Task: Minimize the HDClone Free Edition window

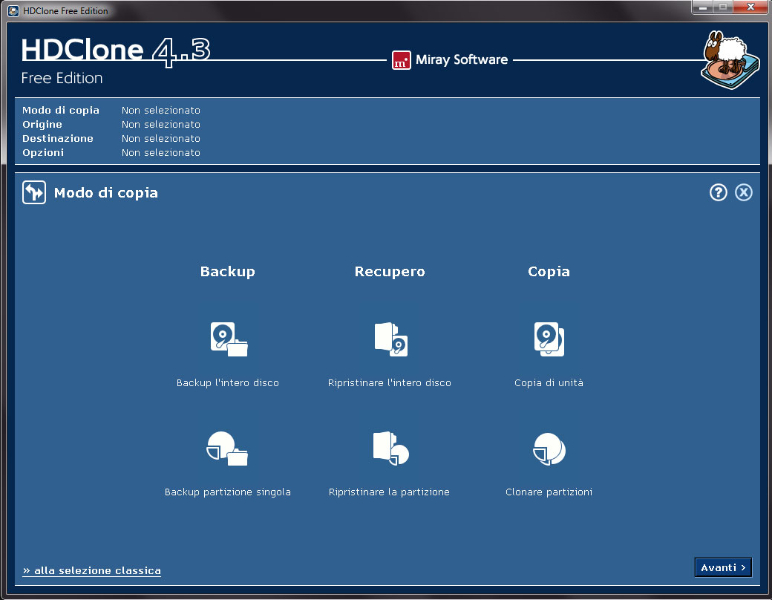Action: pyautogui.click(x=703, y=8)
